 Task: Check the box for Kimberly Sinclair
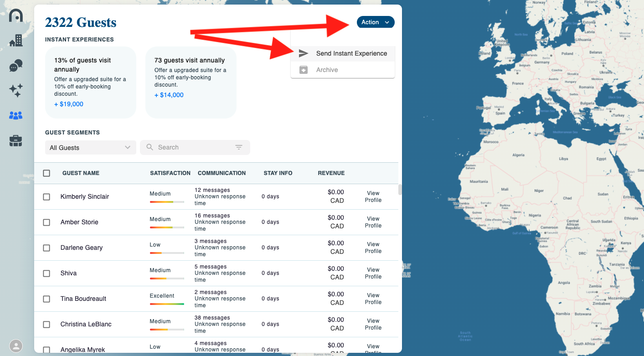tap(46, 197)
